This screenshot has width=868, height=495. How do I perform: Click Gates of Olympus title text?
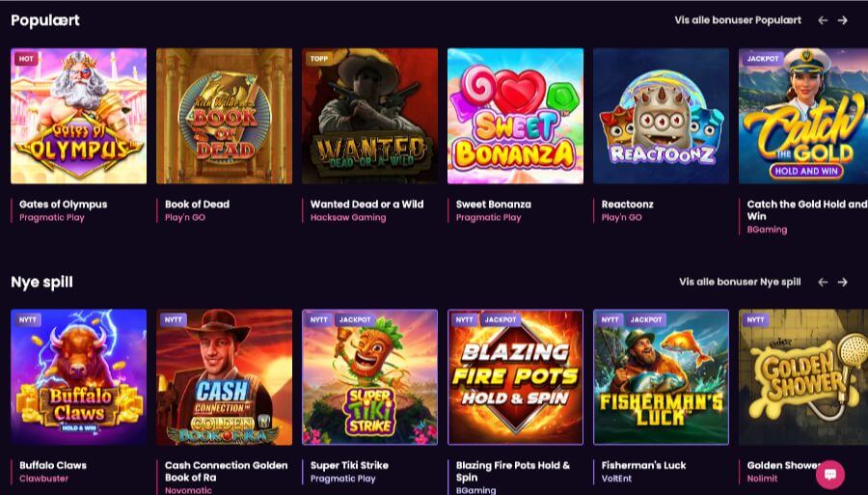coord(63,205)
